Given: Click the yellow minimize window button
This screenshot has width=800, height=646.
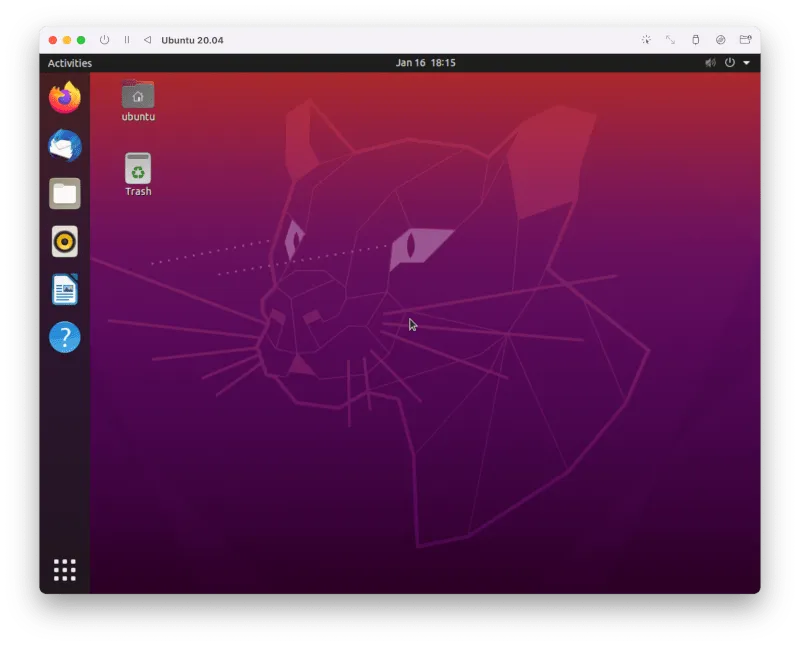Looking at the screenshot, I should (x=67, y=40).
